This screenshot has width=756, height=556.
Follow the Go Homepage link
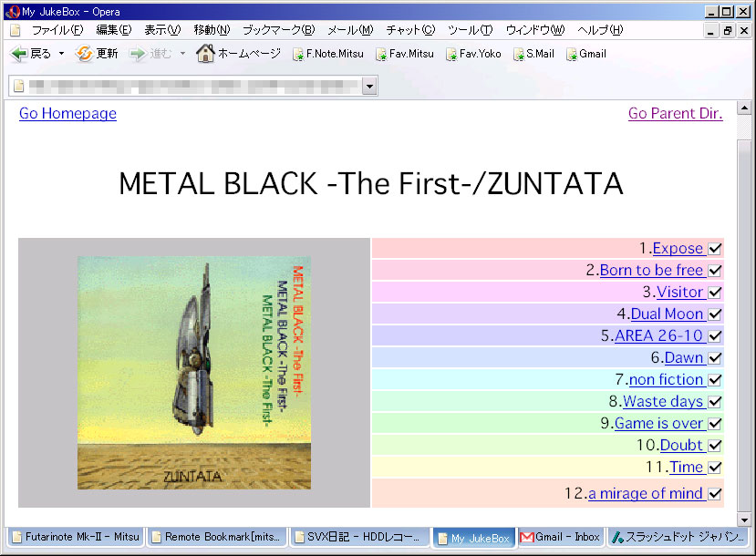click(x=67, y=114)
